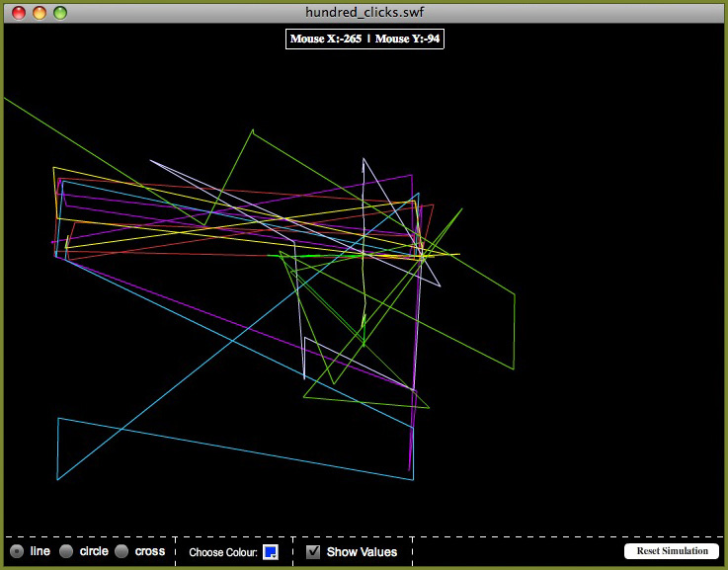728x570 pixels.
Task: Uncheck the Show Values checkbox
Action: pos(313,551)
